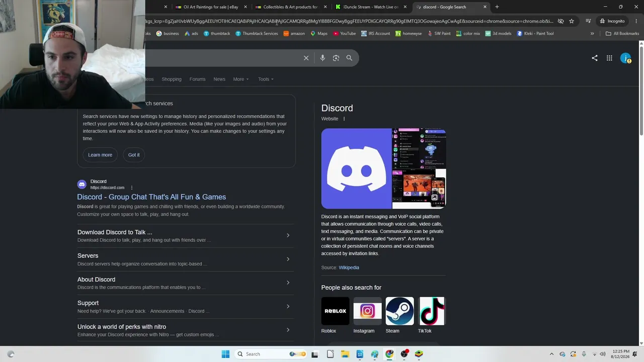Open the Thumbtack Services bookmark
This screenshot has height=362, width=644.
click(257, 34)
